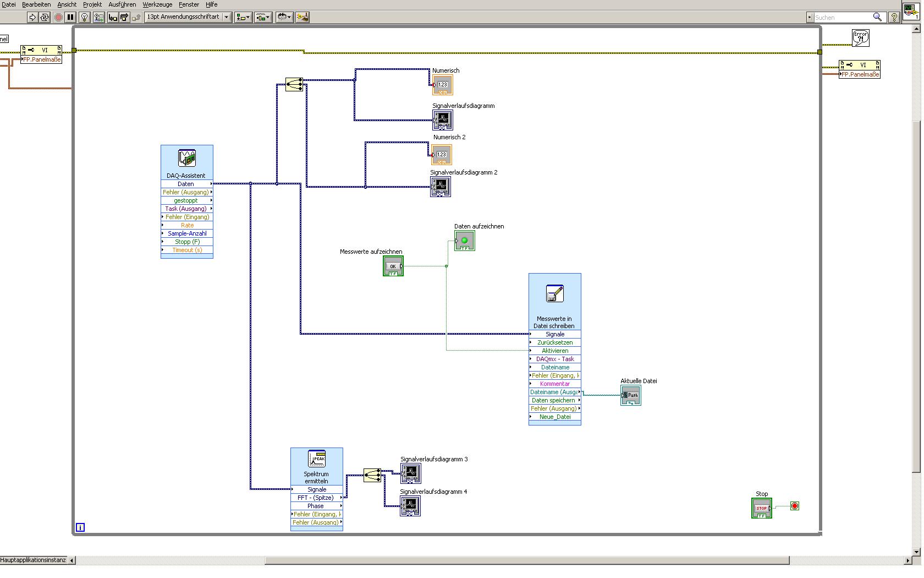Open the Fenster menu
The height and width of the screenshot is (578, 924).
tap(189, 4)
